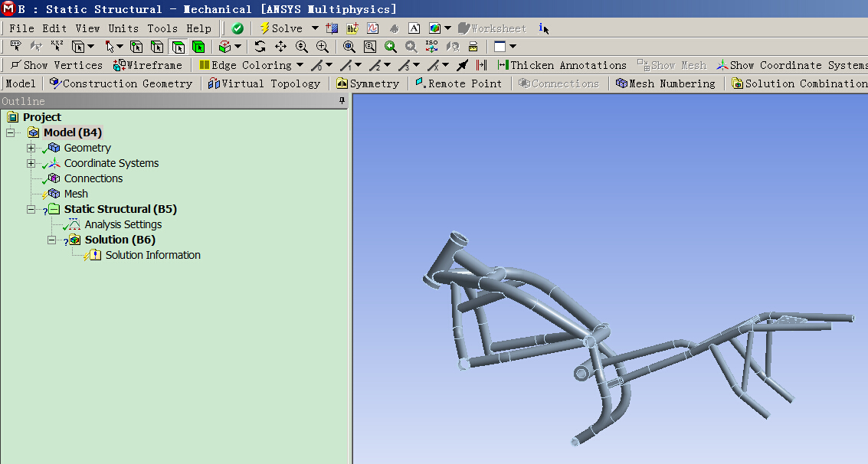Click the Mesh Numbering button

(x=666, y=83)
